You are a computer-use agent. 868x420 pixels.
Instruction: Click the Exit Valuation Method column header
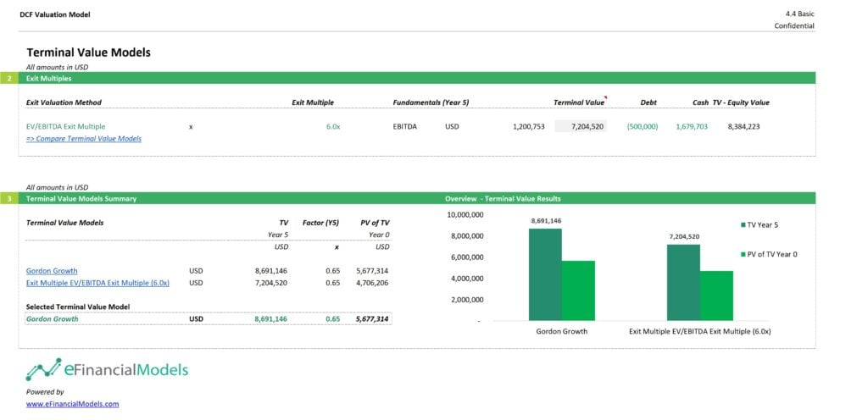tap(64, 102)
